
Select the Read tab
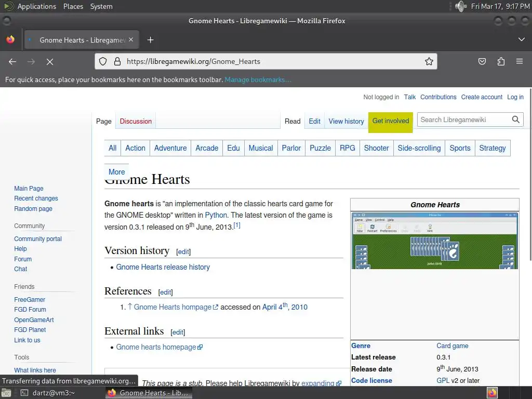(292, 121)
